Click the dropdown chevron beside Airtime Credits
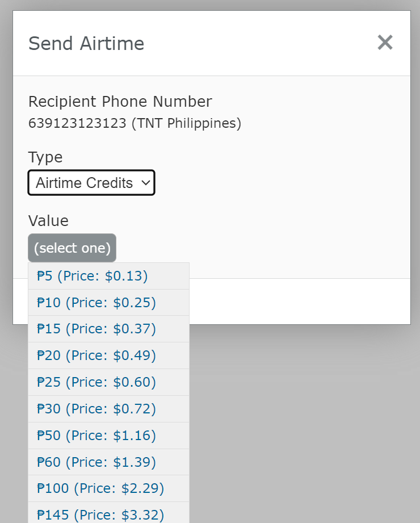 click(146, 183)
